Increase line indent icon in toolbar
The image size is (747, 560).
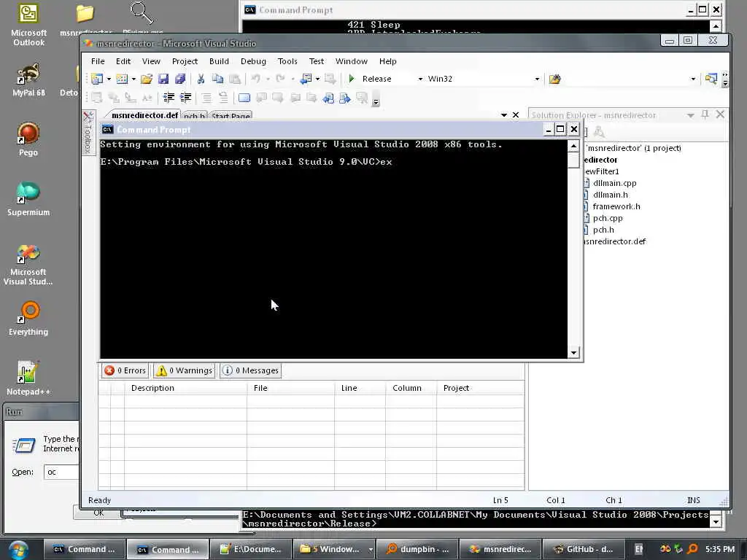(x=186, y=98)
